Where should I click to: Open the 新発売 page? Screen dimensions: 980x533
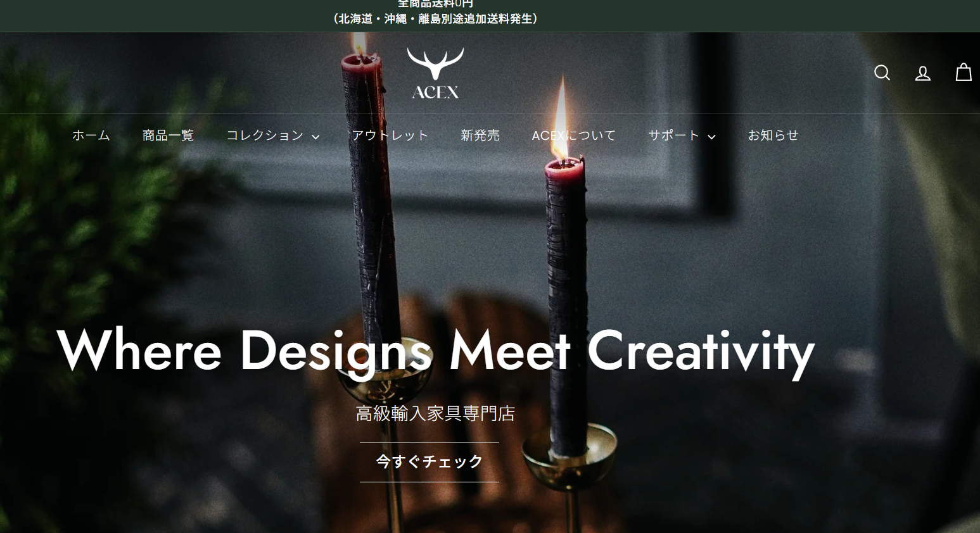click(480, 135)
